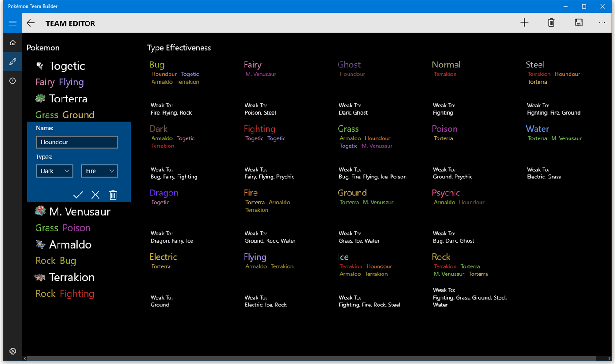Screen dimensions: 615x364
Task: Click M. Venusaur listed under the Fairy heading
Action: pos(261,74)
